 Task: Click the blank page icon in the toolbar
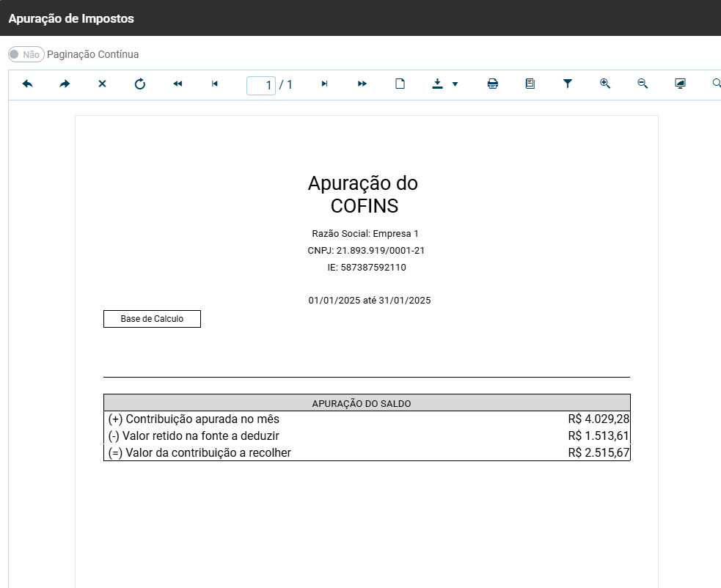400,84
